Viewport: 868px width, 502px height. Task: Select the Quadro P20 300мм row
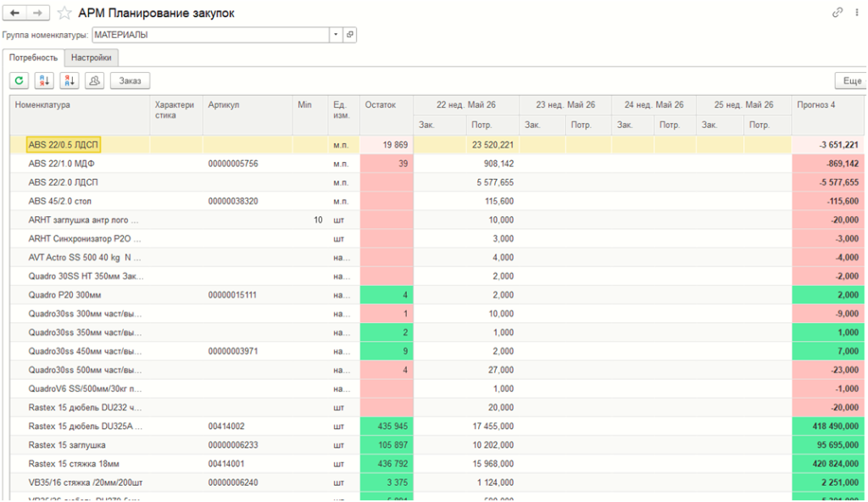(x=437, y=295)
